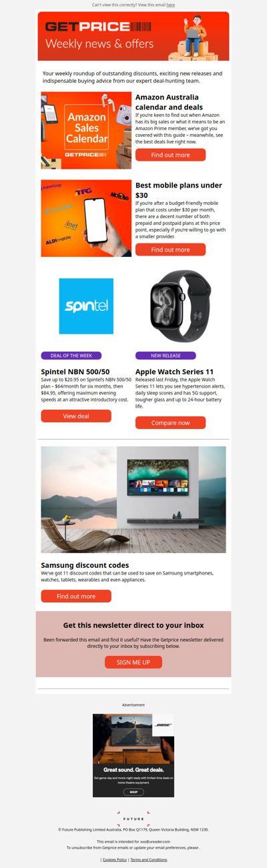Open the Samsung TV living room image
The image size is (267, 868).
click(x=133, y=500)
